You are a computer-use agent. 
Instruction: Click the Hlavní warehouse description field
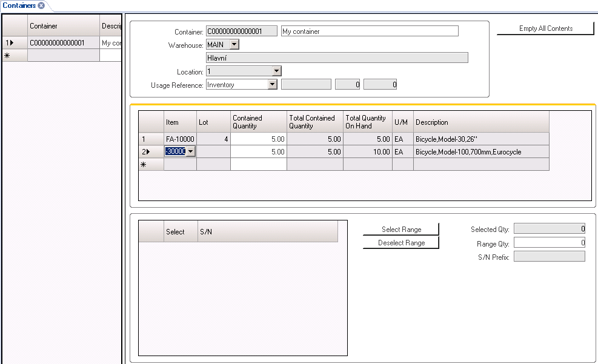337,58
